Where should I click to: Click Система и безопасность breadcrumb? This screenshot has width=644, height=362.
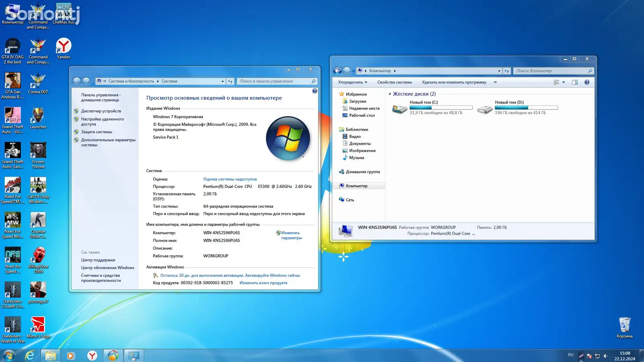tap(131, 81)
